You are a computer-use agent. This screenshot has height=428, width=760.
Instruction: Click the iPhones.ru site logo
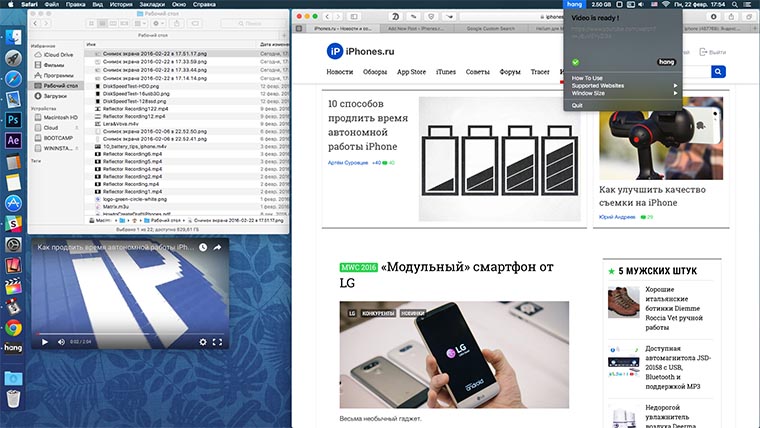[360, 51]
